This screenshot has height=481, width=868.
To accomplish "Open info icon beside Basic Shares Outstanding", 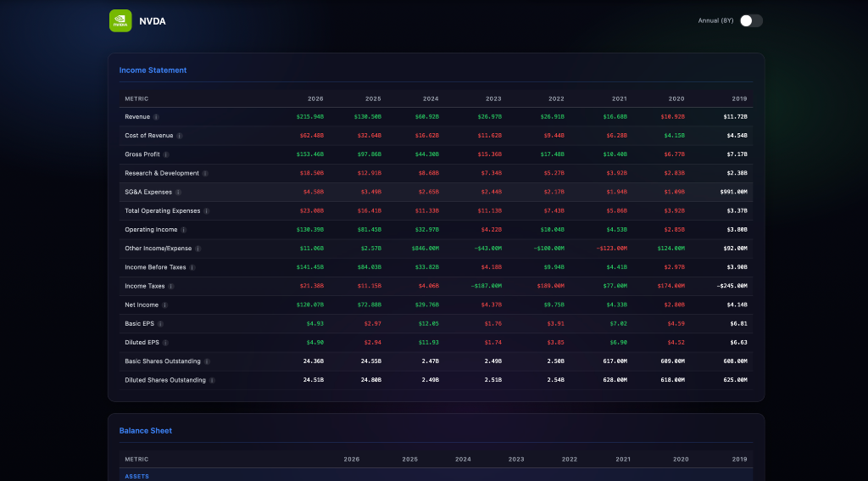I will [x=207, y=362].
